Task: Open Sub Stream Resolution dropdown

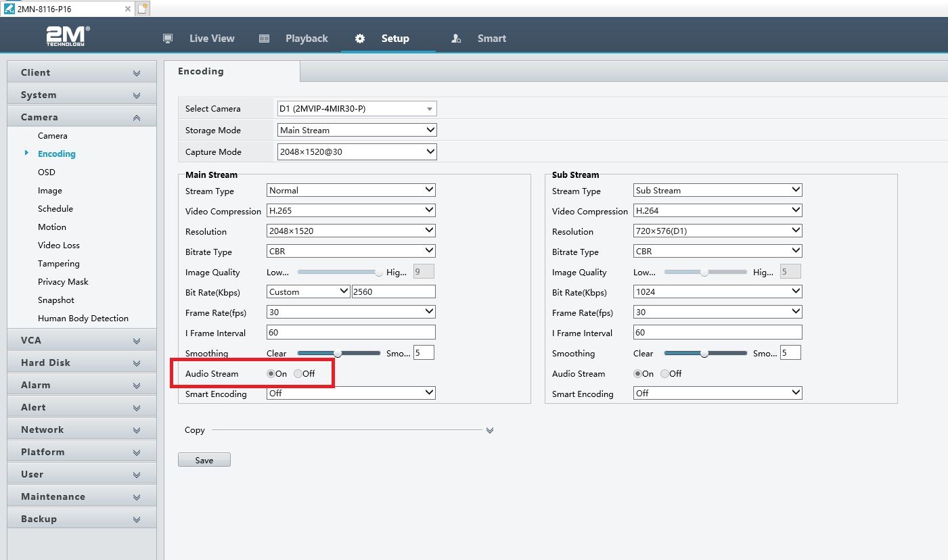Action: click(x=718, y=231)
